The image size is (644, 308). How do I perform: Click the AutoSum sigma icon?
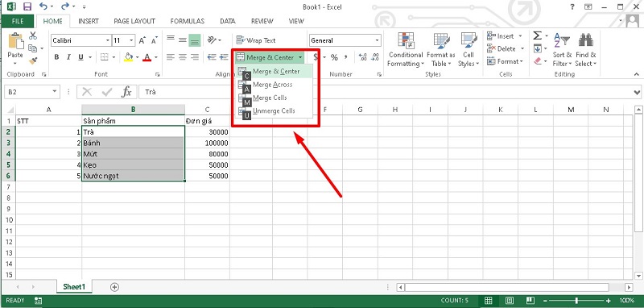(538, 35)
